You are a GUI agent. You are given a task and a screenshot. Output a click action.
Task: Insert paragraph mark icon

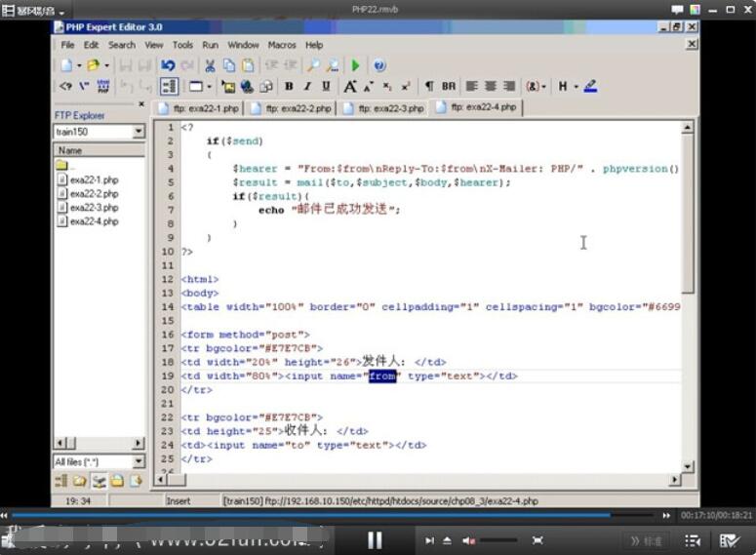(x=428, y=86)
